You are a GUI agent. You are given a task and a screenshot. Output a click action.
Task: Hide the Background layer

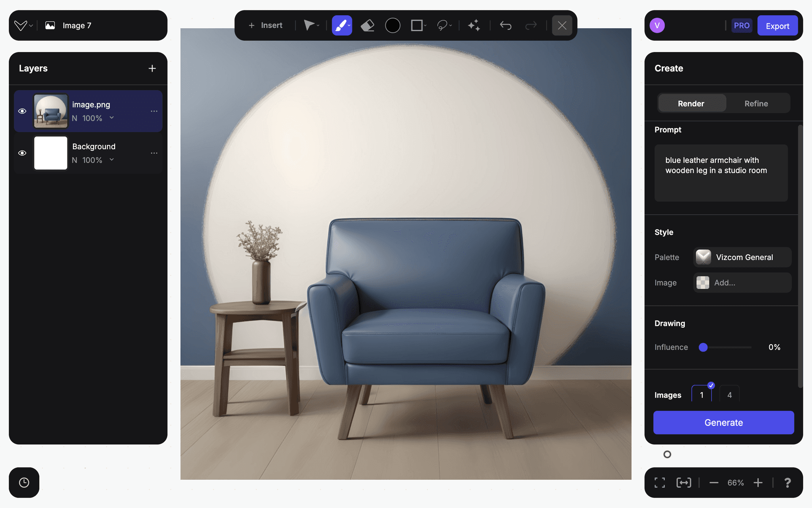[x=22, y=153]
